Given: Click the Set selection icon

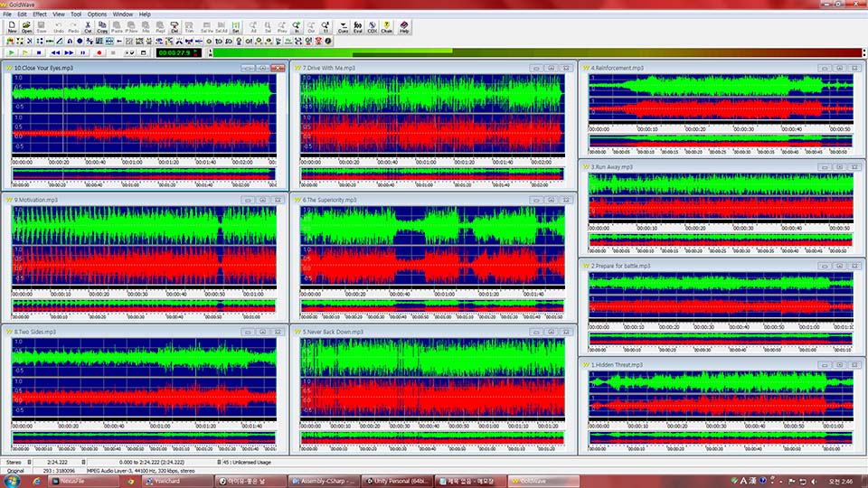Looking at the screenshot, I should click(235, 27).
